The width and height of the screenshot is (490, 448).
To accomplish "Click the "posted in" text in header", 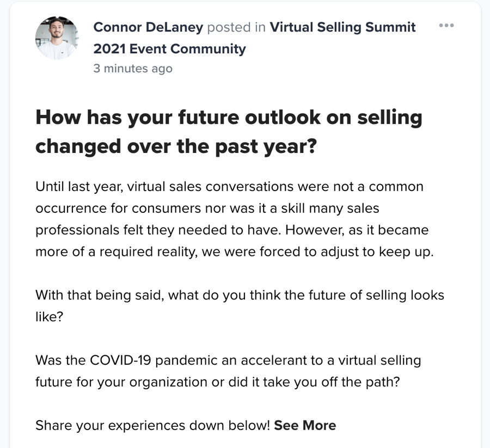I will 236,27.
